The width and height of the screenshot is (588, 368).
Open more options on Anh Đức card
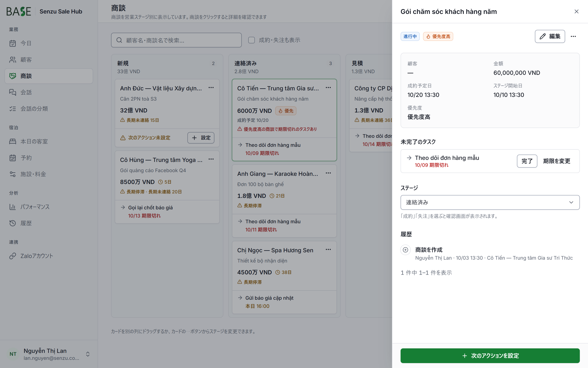click(x=211, y=88)
